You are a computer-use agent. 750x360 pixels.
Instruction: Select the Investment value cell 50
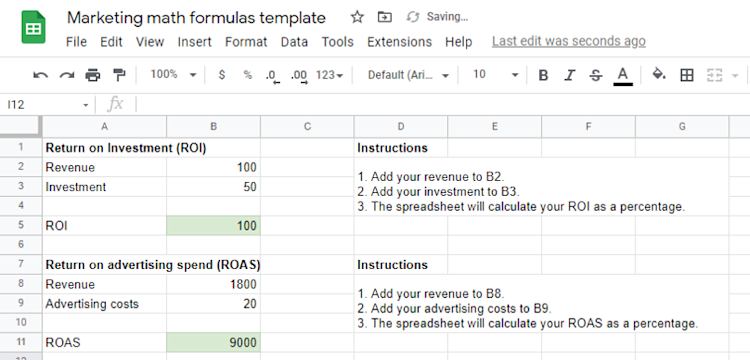coord(213,187)
